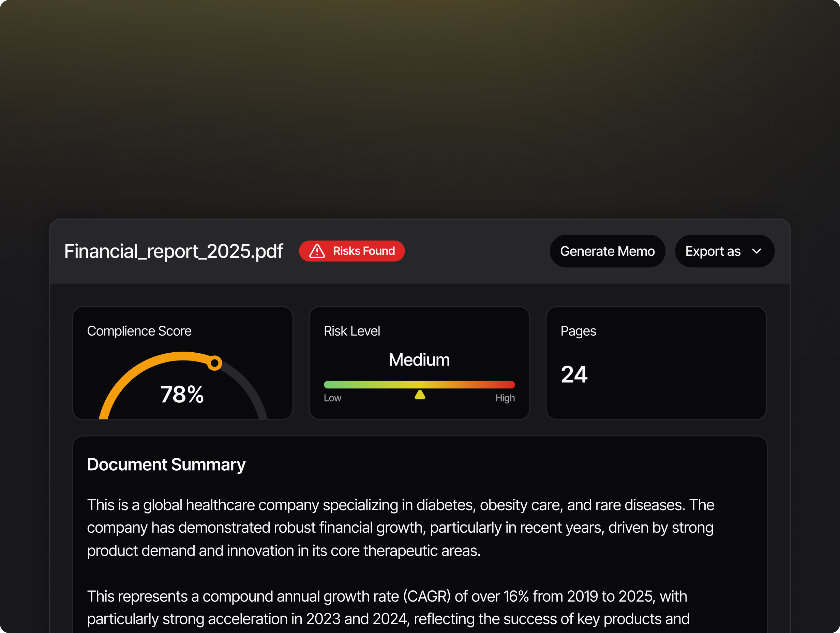The width and height of the screenshot is (840, 633).
Task: Click the orange knob on the compliance gauge
Action: click(214, 363)
